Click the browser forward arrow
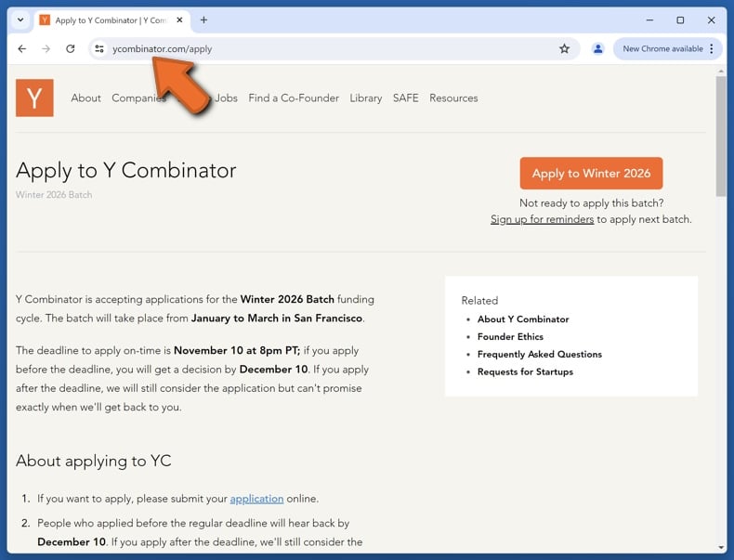The image size is (734, 560). pos(46,48)
